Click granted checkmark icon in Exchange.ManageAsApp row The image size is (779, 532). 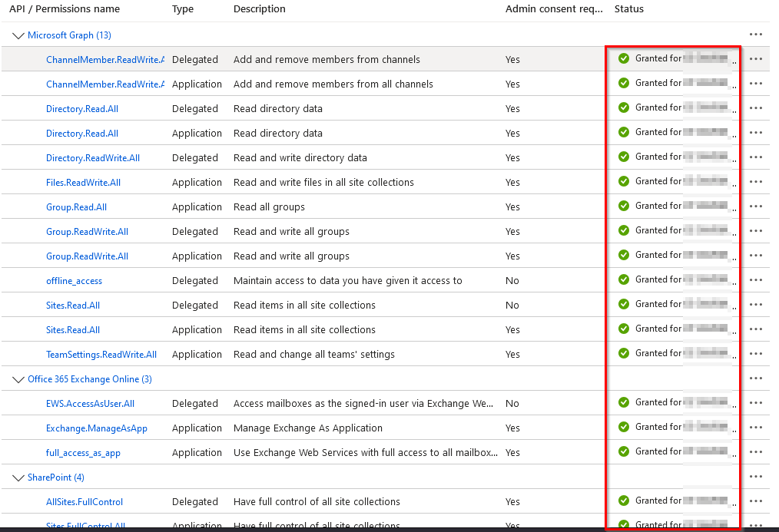[624, 427]
